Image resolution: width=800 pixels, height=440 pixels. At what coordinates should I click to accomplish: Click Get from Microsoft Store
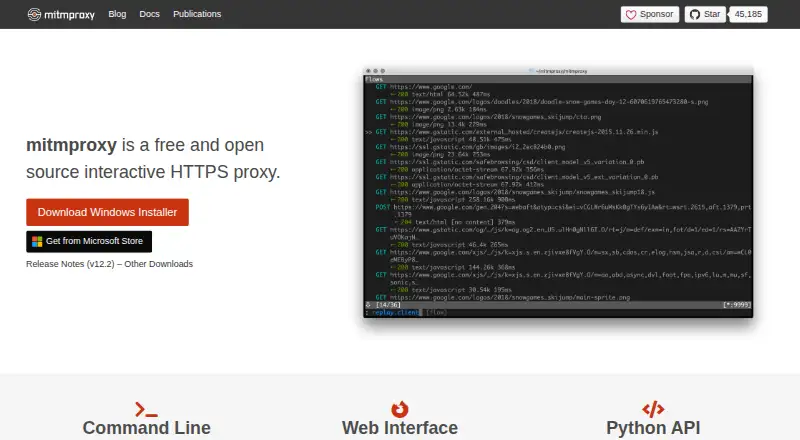(89, 241)
